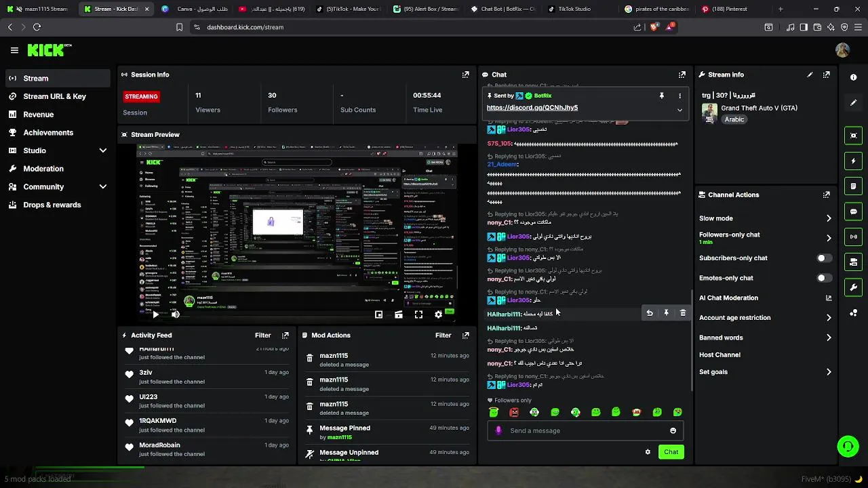Open emoji picker in message box

(673, 430)
